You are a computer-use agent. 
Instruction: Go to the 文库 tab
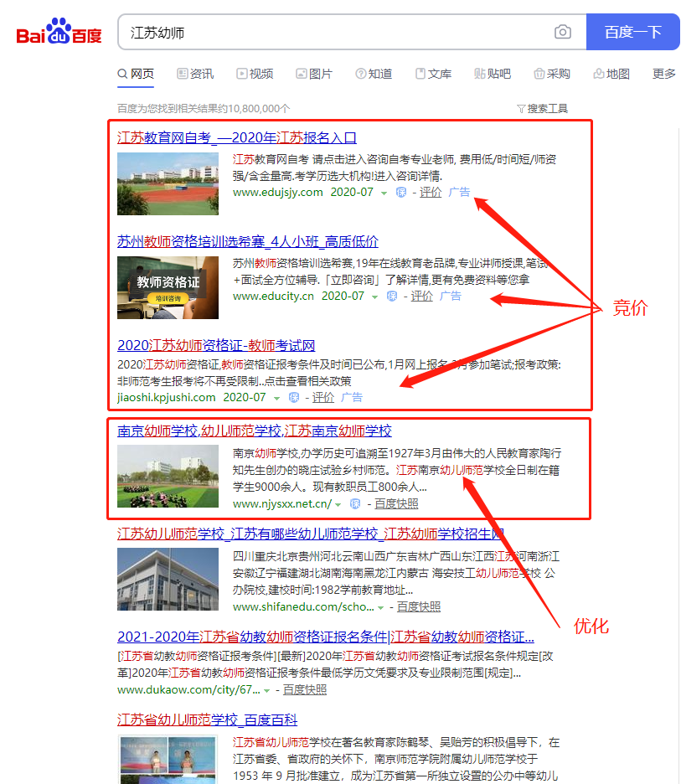[434, 74]
